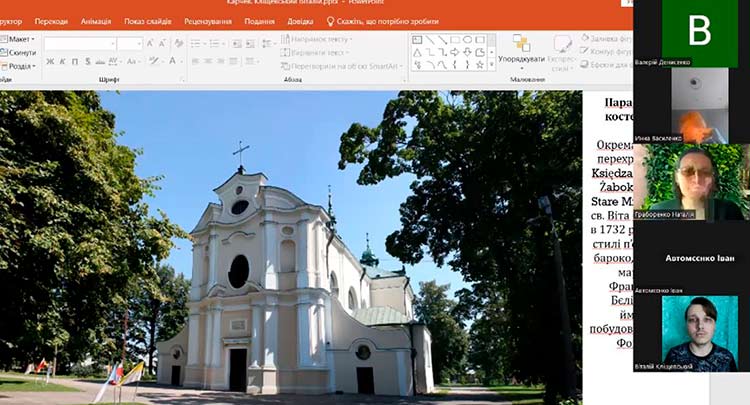Image resolution: width=750 pixels, height=405 pixels.
Task: Click the Скинути reset button
Action: pos(20,53)
